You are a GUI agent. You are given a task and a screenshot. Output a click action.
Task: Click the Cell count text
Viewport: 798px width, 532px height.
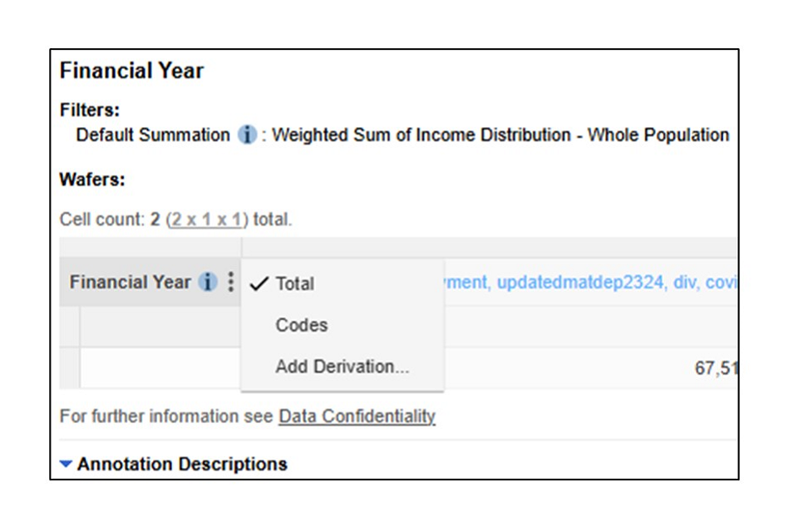point(104,220)
